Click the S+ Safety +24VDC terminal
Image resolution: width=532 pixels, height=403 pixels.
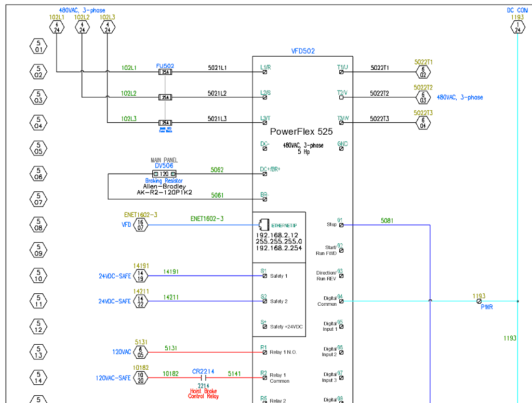click(x=265, y=327)
